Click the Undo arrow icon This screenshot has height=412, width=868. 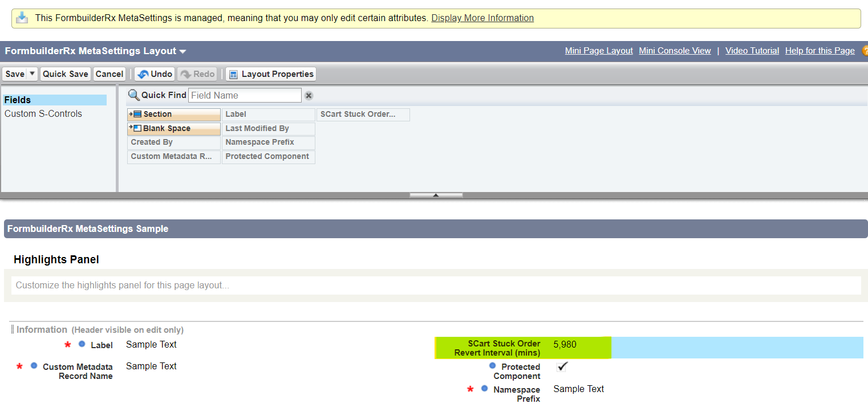(143, 74)
